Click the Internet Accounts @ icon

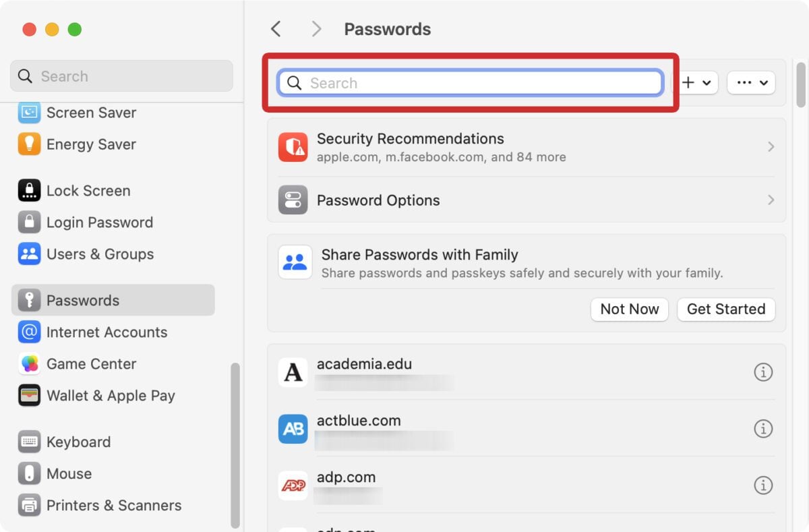click(x=28, y=332)
